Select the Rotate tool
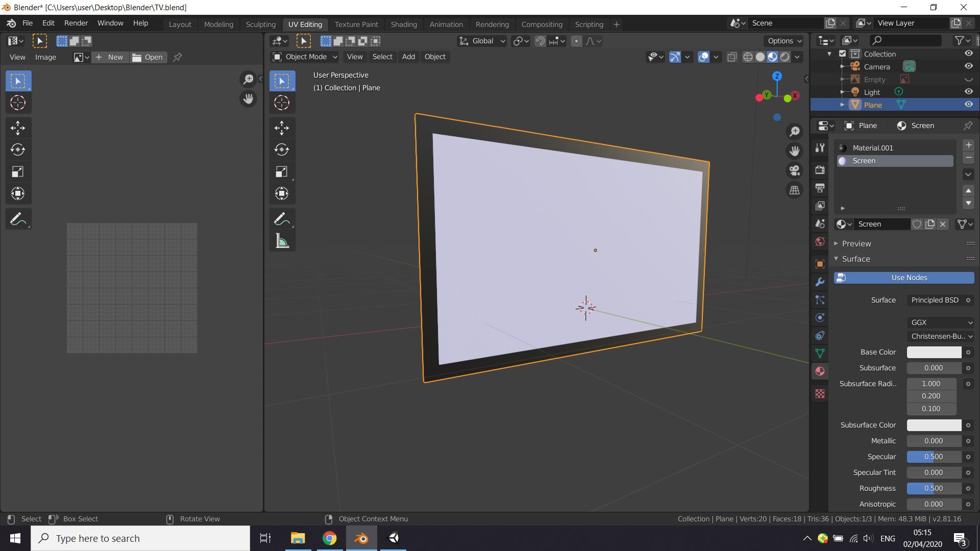The width and height of the screenshot is (980, 551). click(282, 150)
